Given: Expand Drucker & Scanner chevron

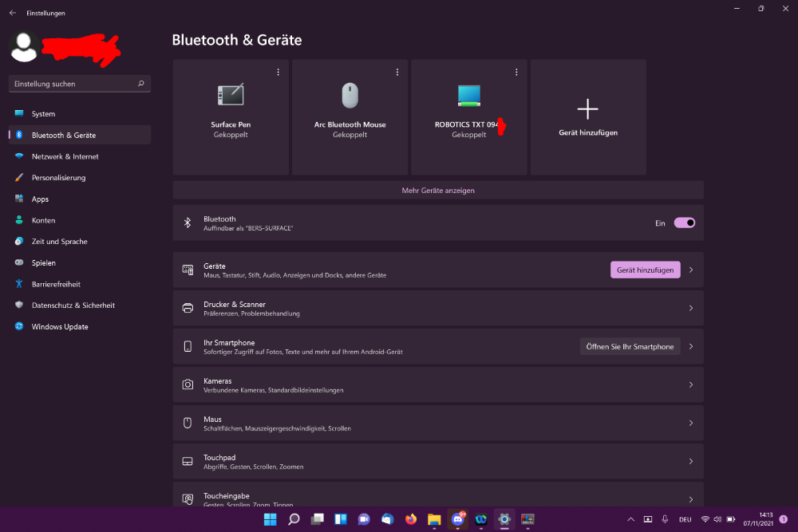Looking at the screenshot, I should coord(691,308).
